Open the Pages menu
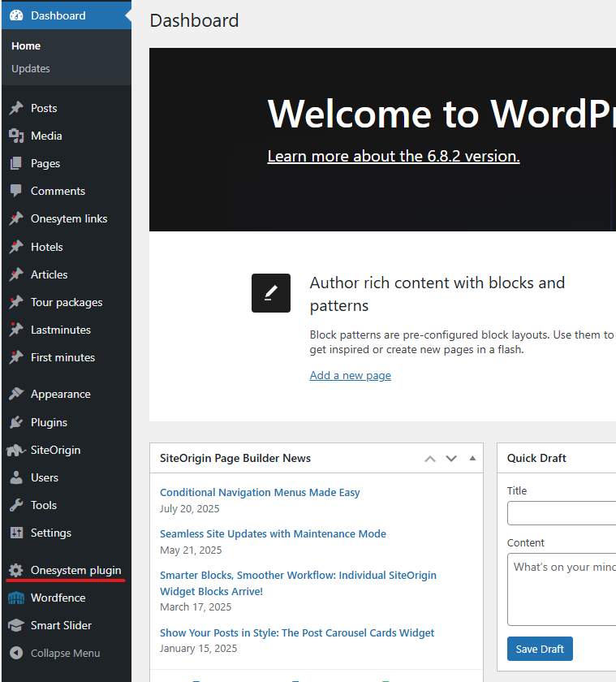This screenshot has height=682, width=616. 67,163
